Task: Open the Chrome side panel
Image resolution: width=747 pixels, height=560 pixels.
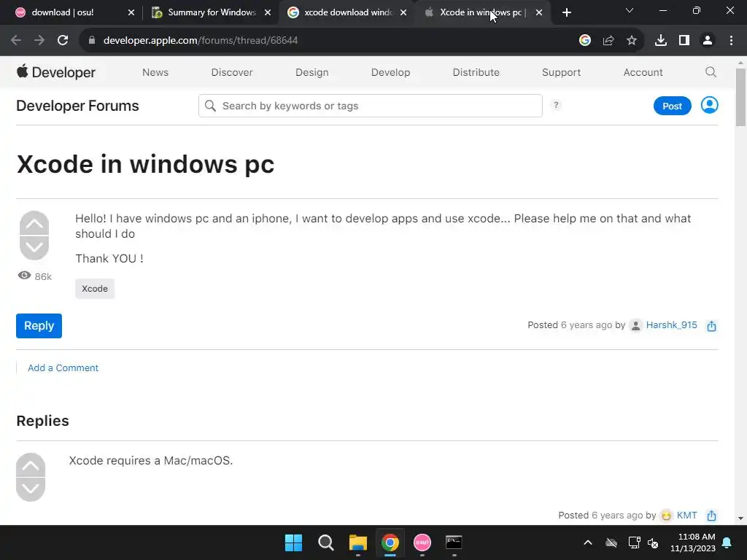Action: point(684,41)
